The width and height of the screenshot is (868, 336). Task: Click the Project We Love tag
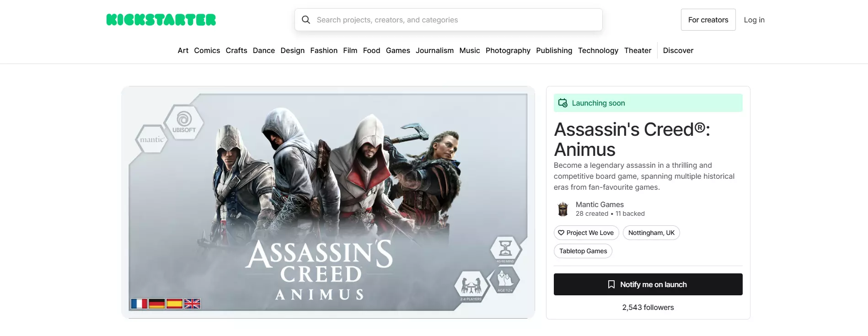[x=586, y=233]
